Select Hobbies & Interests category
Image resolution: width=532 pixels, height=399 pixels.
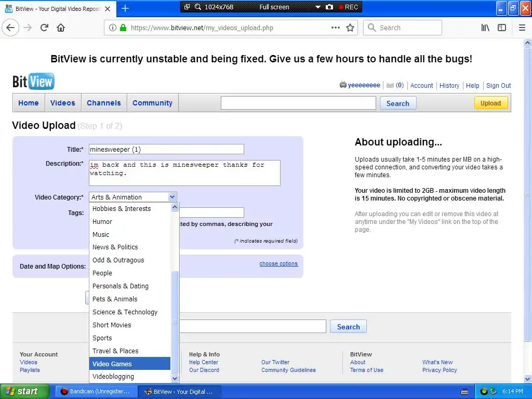(129, 209)
